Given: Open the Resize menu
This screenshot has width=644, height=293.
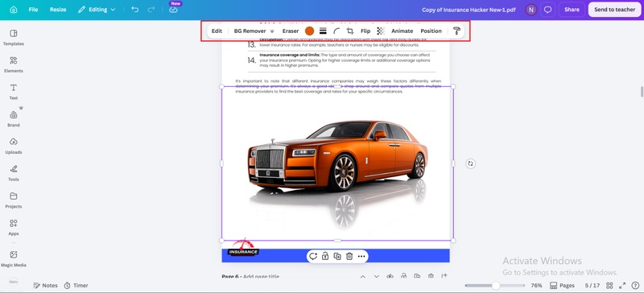Looking at the screenshot, I should [58, 10].
